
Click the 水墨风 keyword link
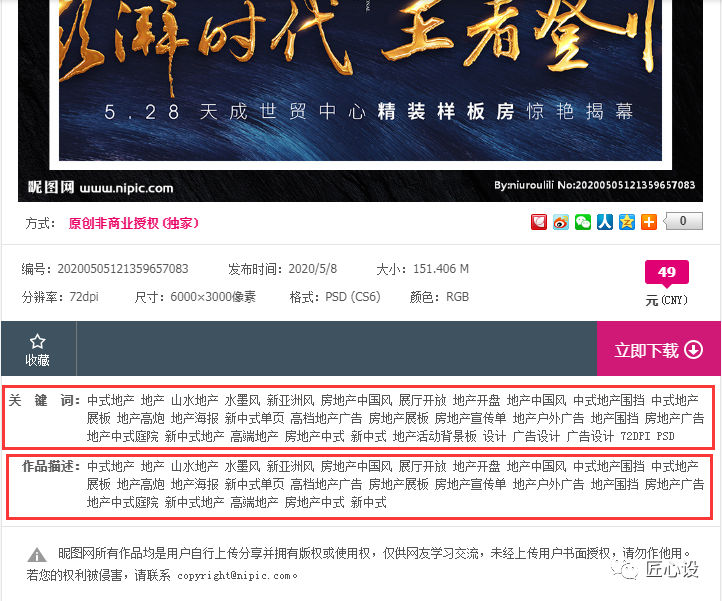[x=242, y=400]
